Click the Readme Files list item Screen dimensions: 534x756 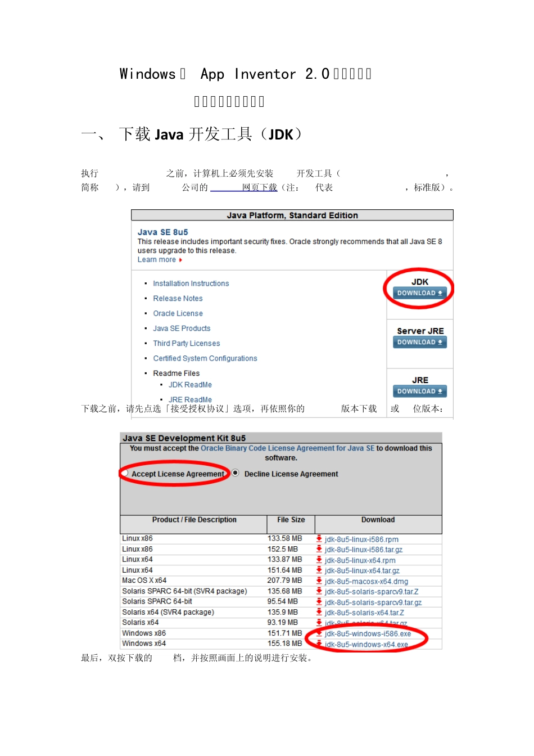pos(176,373)
